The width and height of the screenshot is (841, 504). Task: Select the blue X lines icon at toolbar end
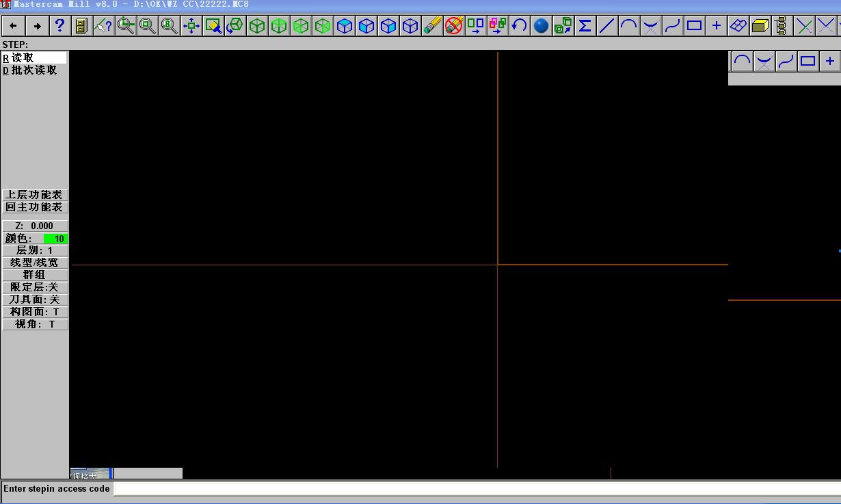coord(827,26)
